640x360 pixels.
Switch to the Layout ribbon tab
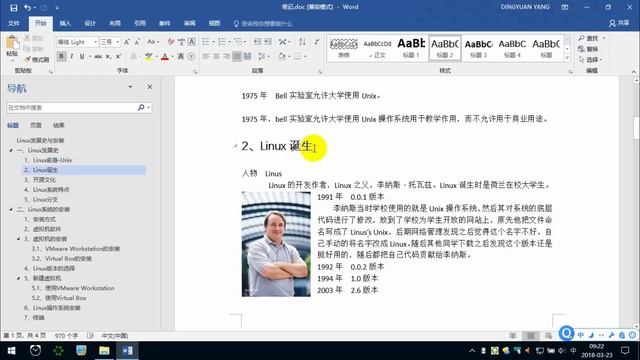coord(115,23)
